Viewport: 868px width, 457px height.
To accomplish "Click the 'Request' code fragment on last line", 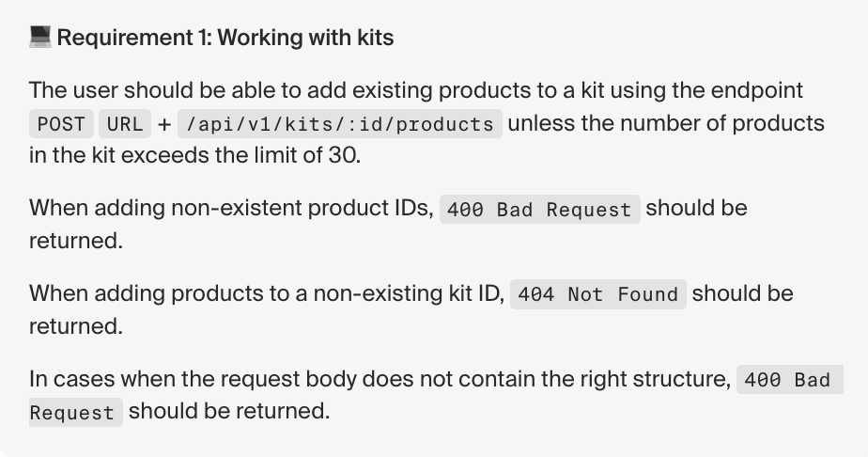I will [75, 412].
